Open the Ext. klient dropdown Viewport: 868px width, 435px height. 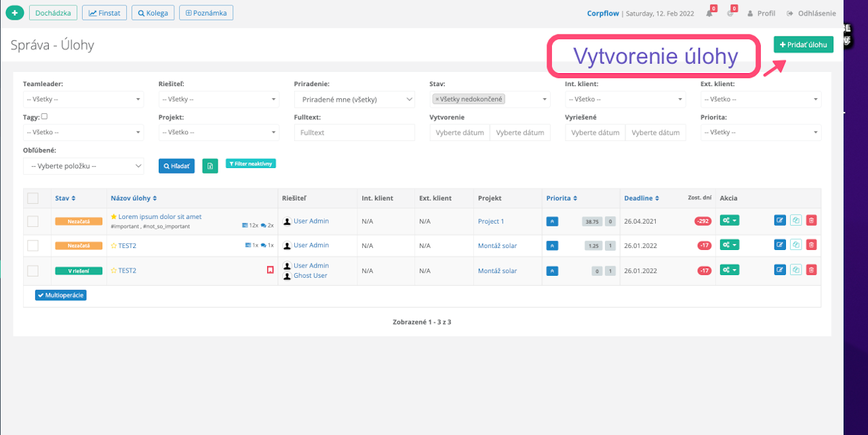761,99
